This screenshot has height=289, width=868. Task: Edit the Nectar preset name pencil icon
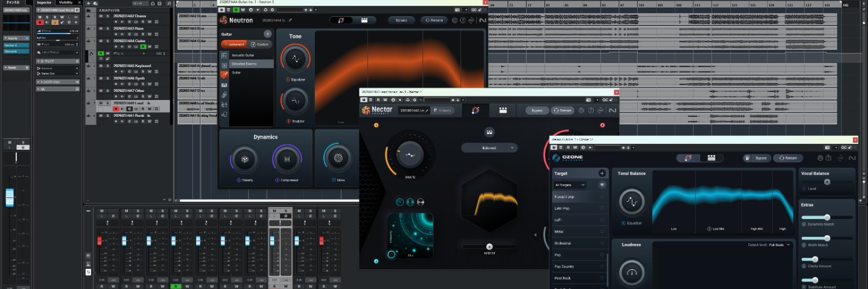point(427,110)
